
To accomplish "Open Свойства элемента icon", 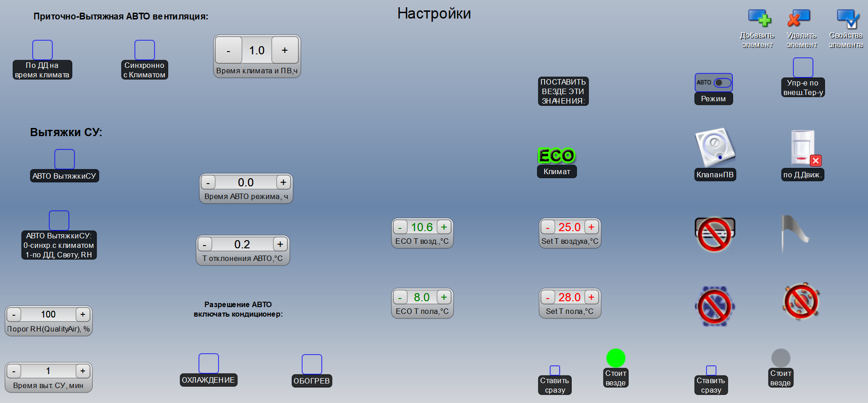I will click(847, 19).
